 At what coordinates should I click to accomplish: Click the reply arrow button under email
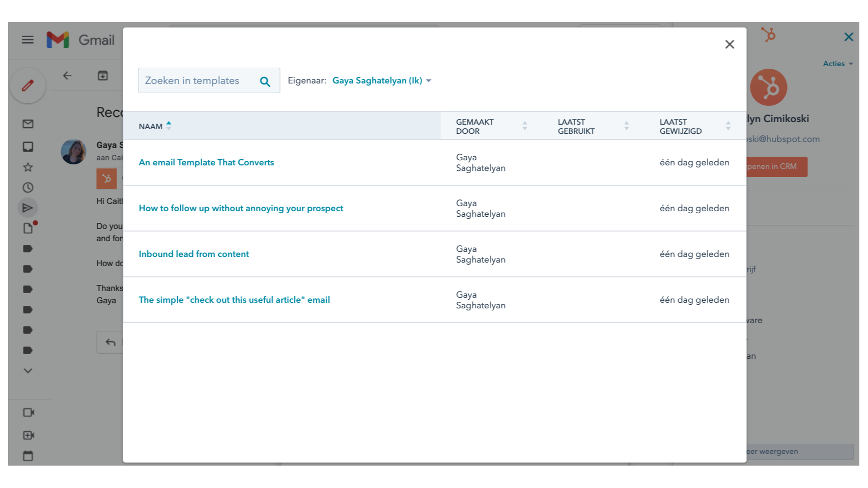pyautogui.click(x=110, y=342)
